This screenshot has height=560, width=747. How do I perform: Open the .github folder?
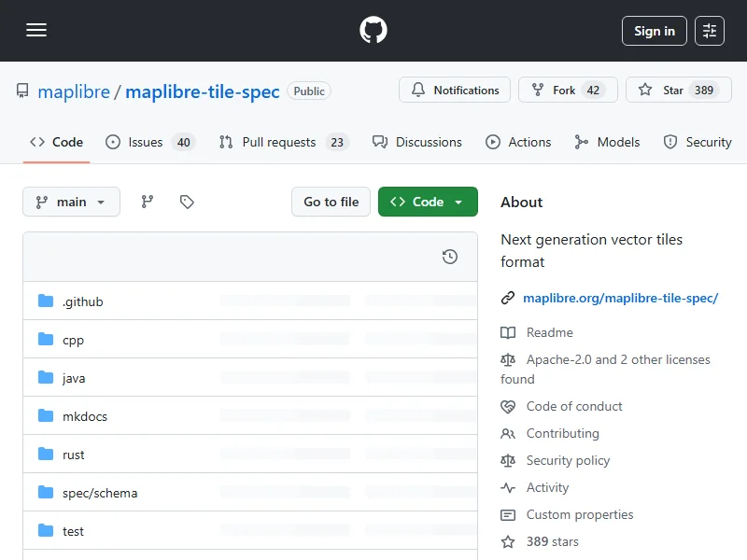pos(82,301)
